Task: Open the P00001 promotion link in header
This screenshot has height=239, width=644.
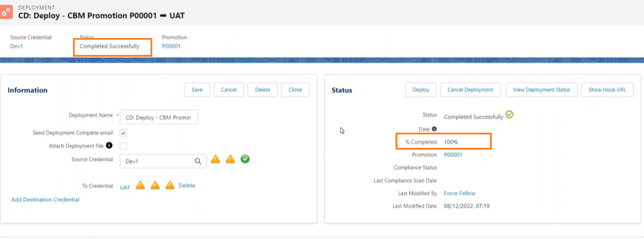Action: click(171, 46)
